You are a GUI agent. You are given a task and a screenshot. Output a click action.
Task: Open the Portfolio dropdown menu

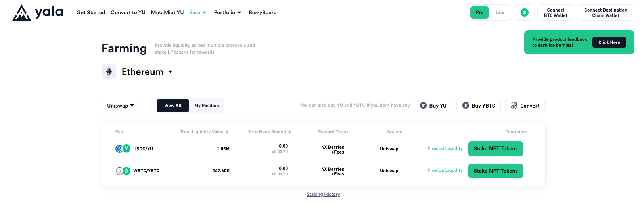point(228,13)
